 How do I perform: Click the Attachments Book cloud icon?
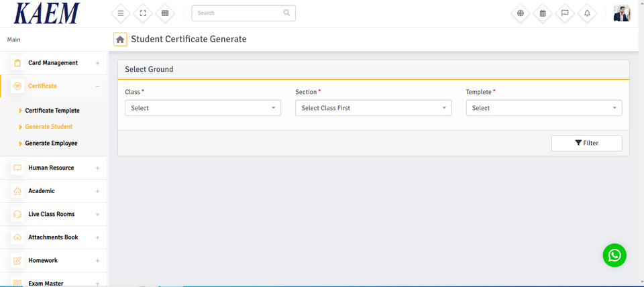[17, 237]
